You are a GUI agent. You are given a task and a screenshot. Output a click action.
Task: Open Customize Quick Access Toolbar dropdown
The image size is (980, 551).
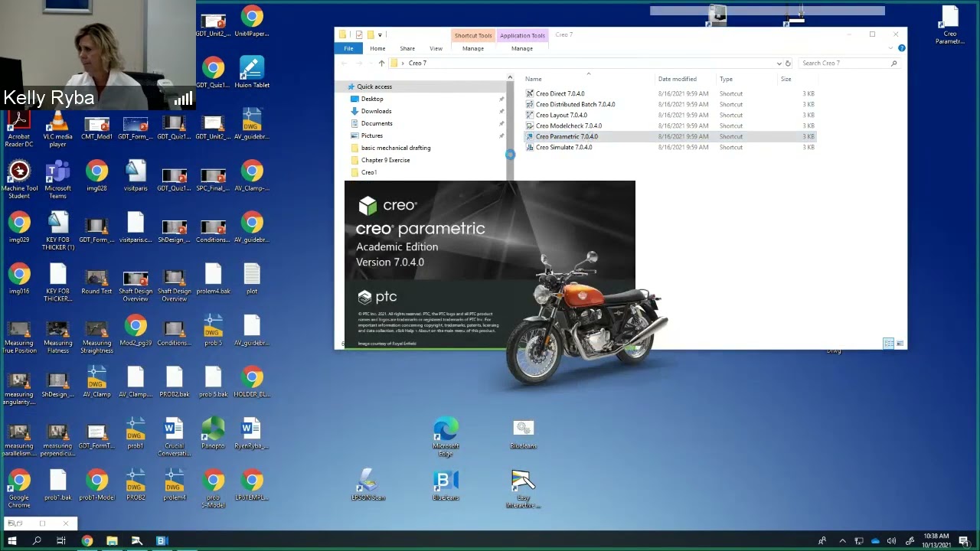[380, 34]
